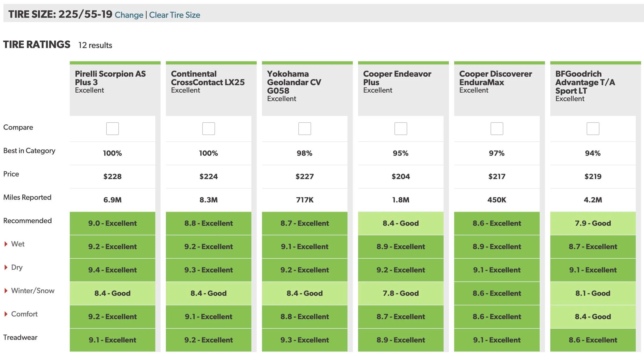The image size is (644, 356).
Task: Click the "7.8 - Good" Winter/Snow rating
Action: pos(401,293)
